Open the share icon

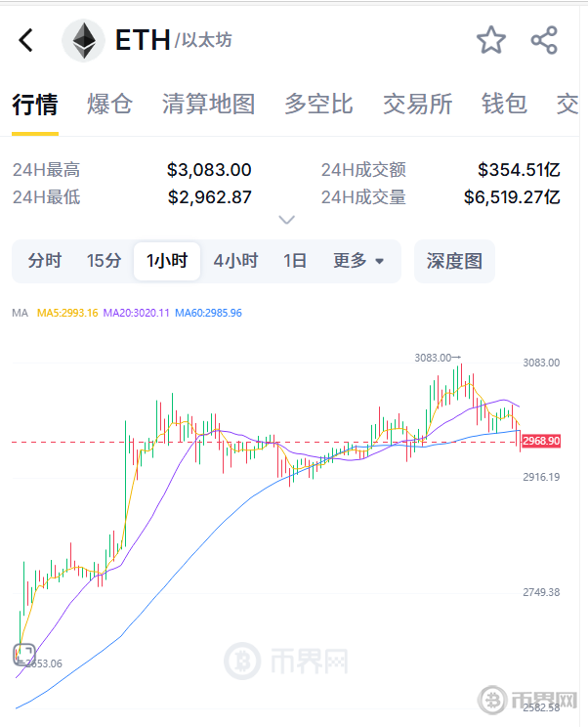(544, 40)
